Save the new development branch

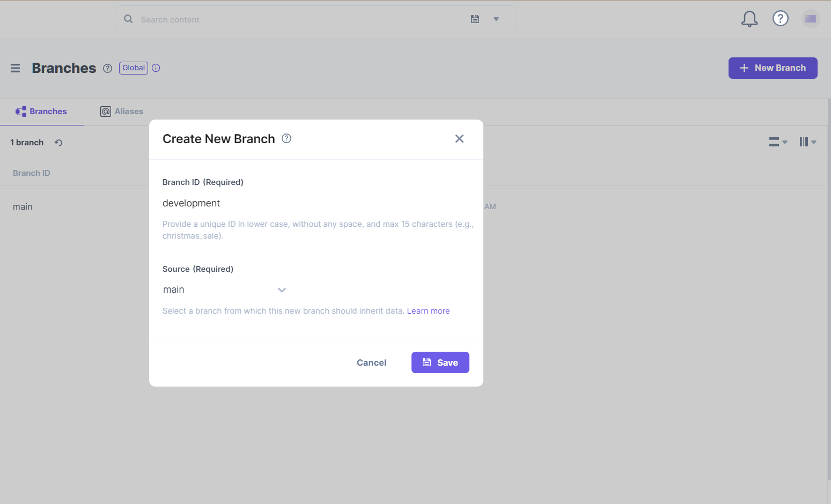[440, 362]
